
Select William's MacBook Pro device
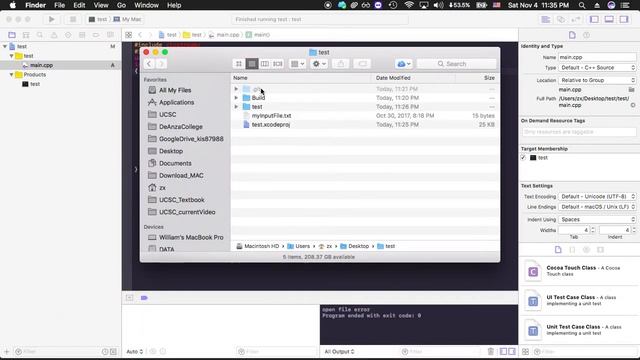[191, 237]
